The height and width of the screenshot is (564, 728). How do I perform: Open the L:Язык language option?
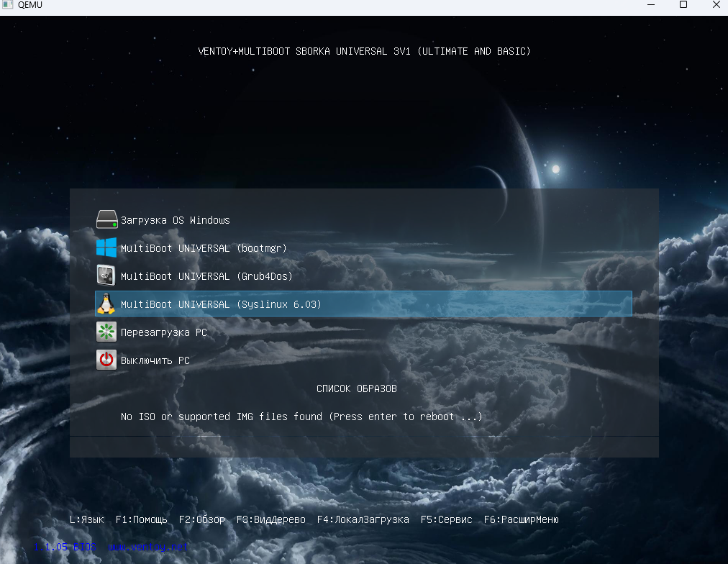click(x=87, y=519)
